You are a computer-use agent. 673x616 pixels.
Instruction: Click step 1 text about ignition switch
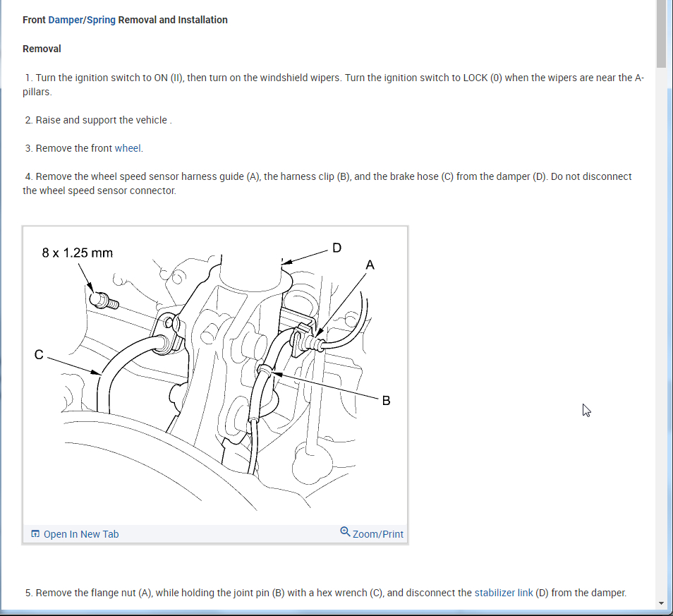click(x=333, y=85)
